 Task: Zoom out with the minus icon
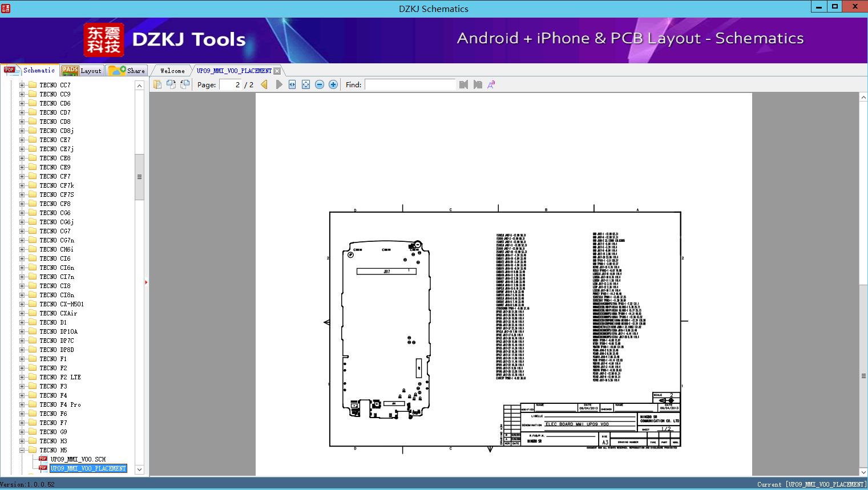point(320,84)
